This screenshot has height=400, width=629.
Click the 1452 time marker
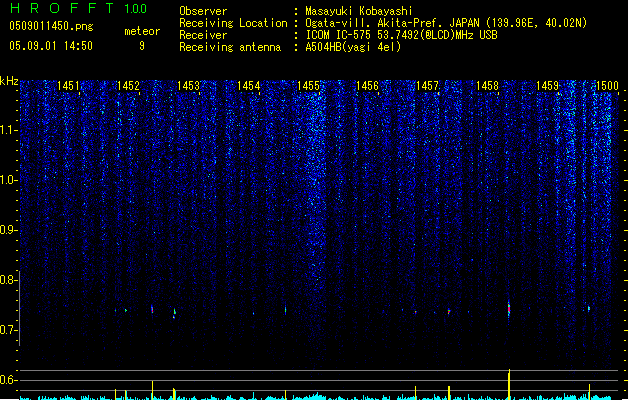pyautogui.click(x=128, y=85)
